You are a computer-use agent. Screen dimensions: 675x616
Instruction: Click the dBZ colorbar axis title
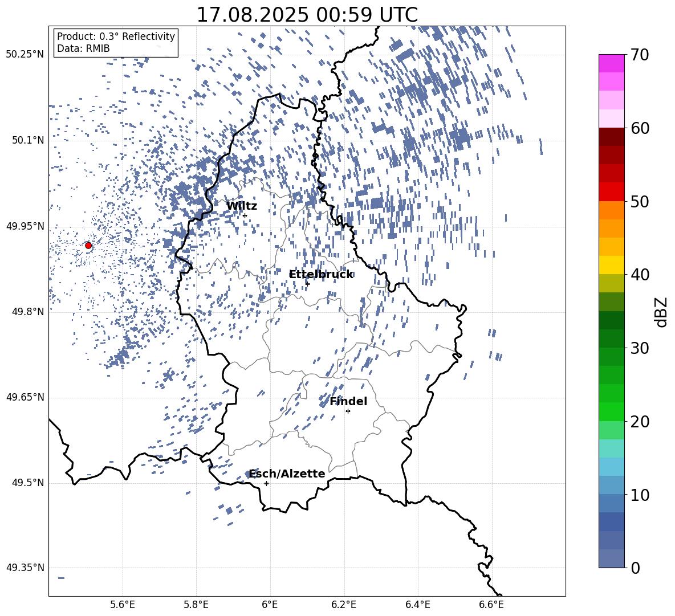[x=662, y=312]
